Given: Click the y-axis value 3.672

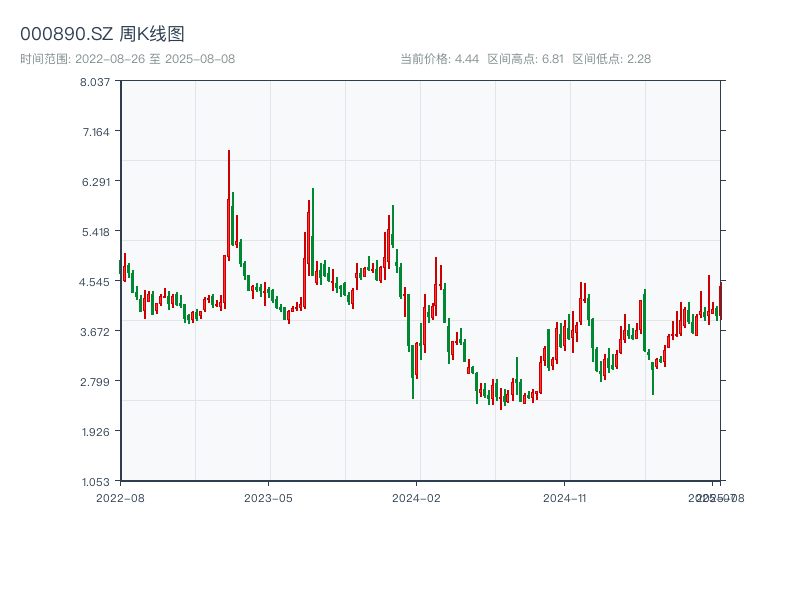Looking at the screenshot, I should pyautogui.click(x=95, y=332).
